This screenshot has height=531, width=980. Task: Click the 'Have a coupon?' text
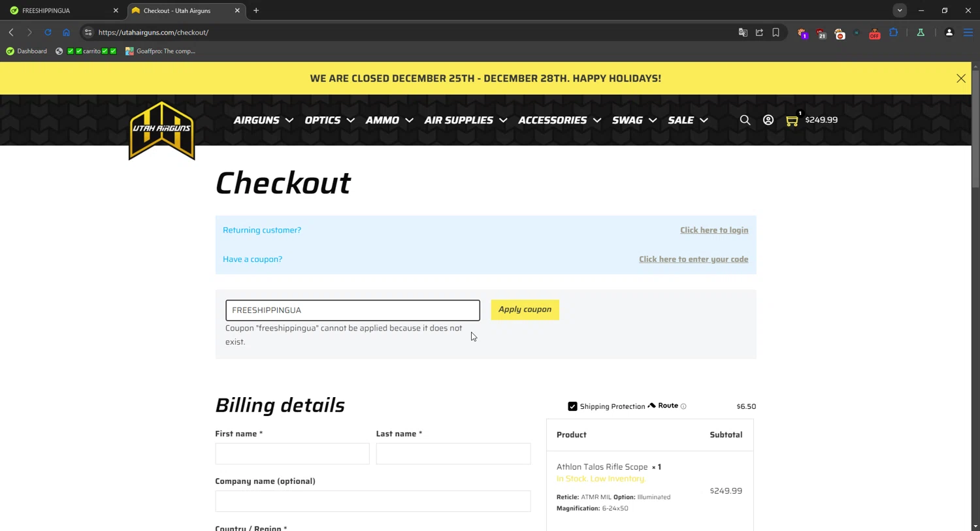click(x=252, y=259)
